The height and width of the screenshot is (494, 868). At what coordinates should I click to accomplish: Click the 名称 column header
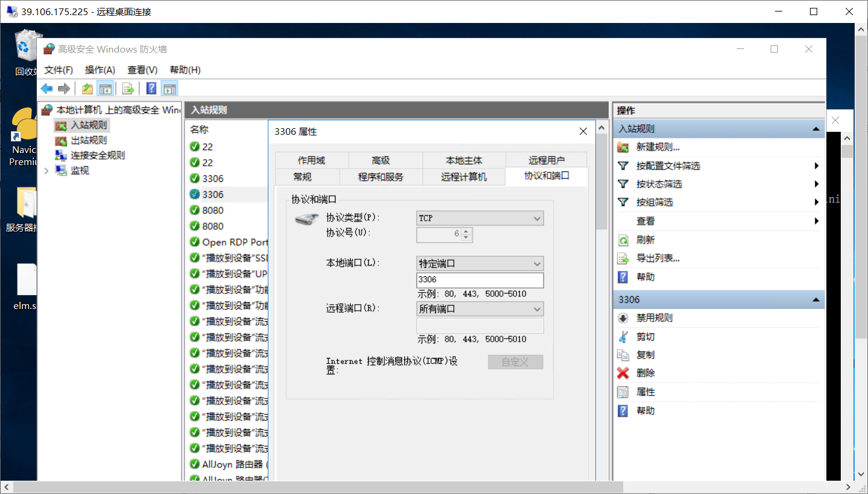199,129
